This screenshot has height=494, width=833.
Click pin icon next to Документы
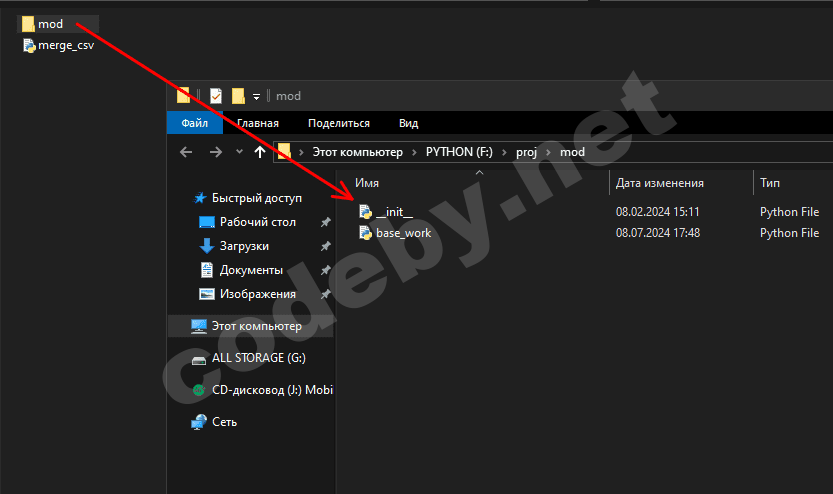click(326, 270)
